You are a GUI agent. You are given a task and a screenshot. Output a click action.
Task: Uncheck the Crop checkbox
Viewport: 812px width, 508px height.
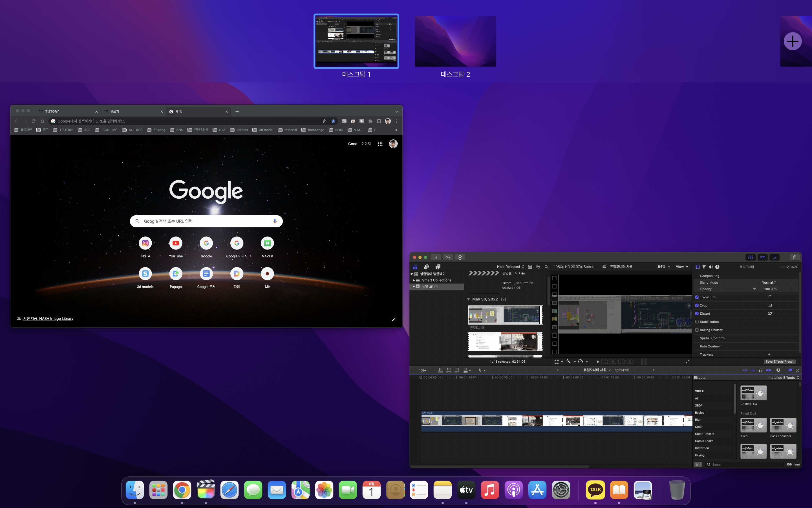pos(697,305)
